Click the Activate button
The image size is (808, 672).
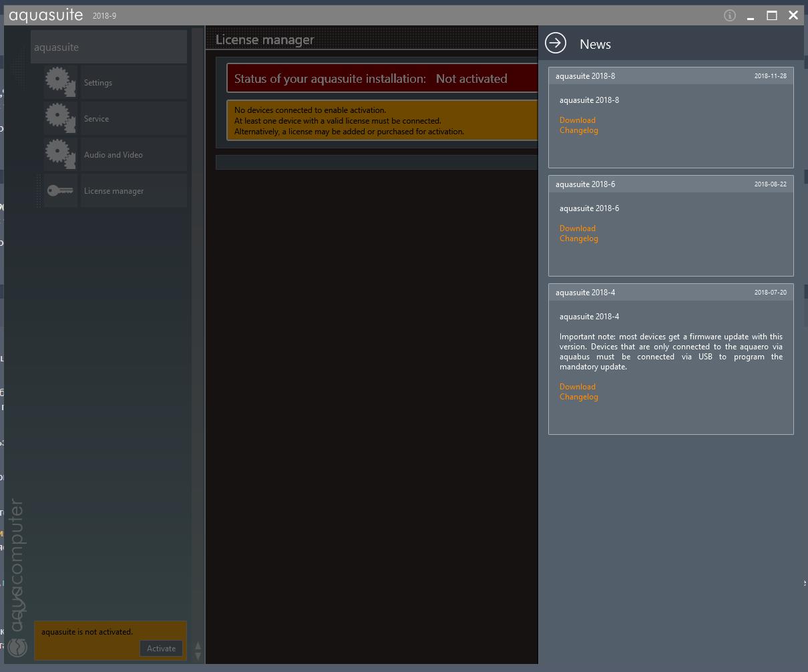[x=161, y=648]
